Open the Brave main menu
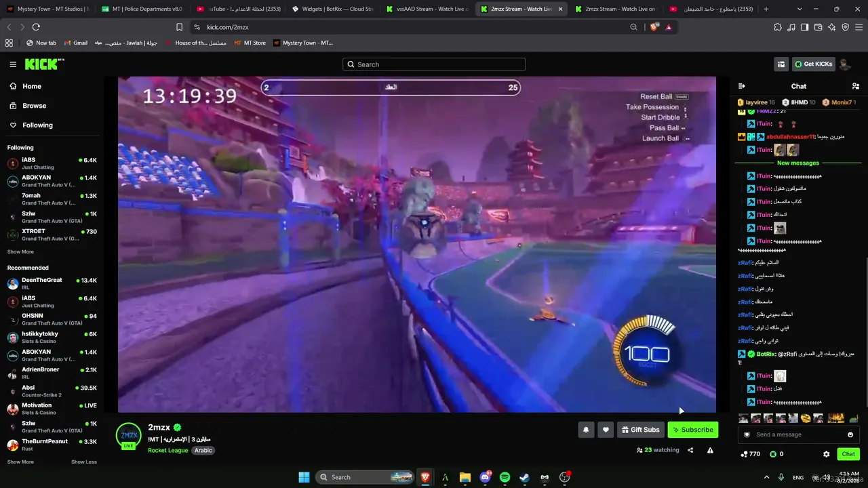 click(859, 27)
